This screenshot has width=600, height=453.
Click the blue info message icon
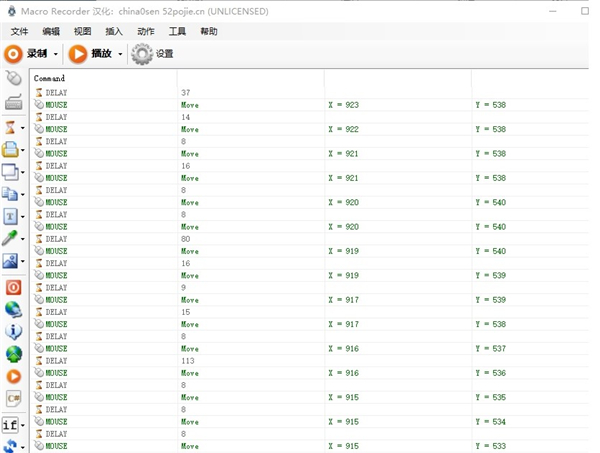coord(13,331)
